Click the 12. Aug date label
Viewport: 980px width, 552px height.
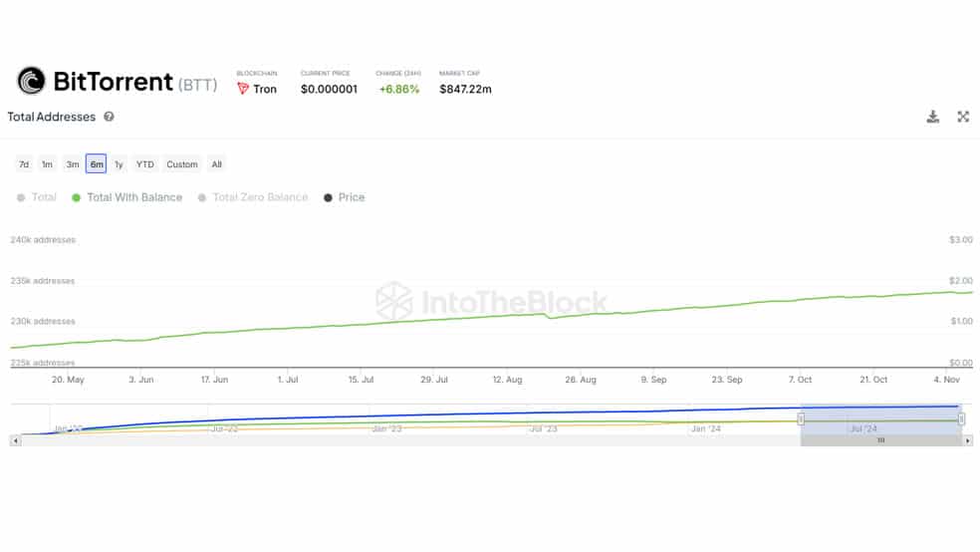click(x=508, y=380)
